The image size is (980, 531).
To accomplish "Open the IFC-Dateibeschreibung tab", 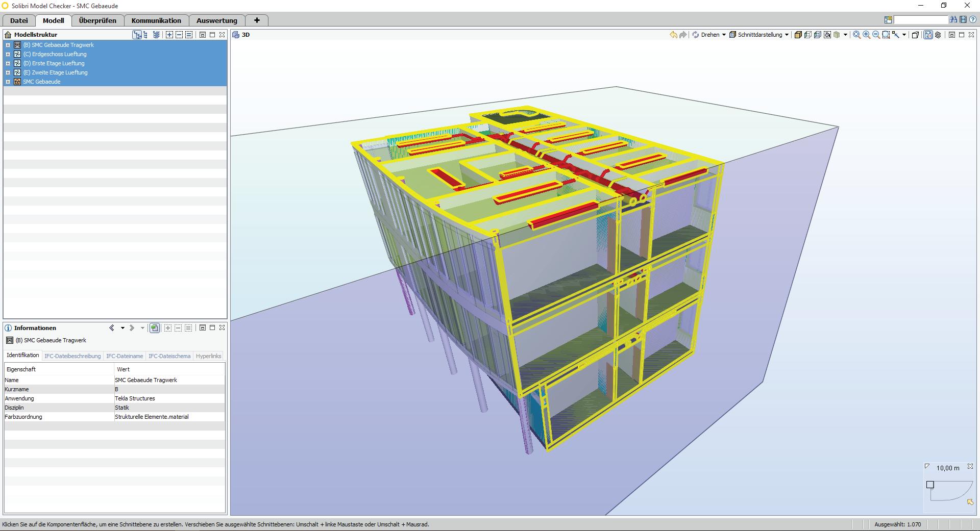I will (72, 356).
